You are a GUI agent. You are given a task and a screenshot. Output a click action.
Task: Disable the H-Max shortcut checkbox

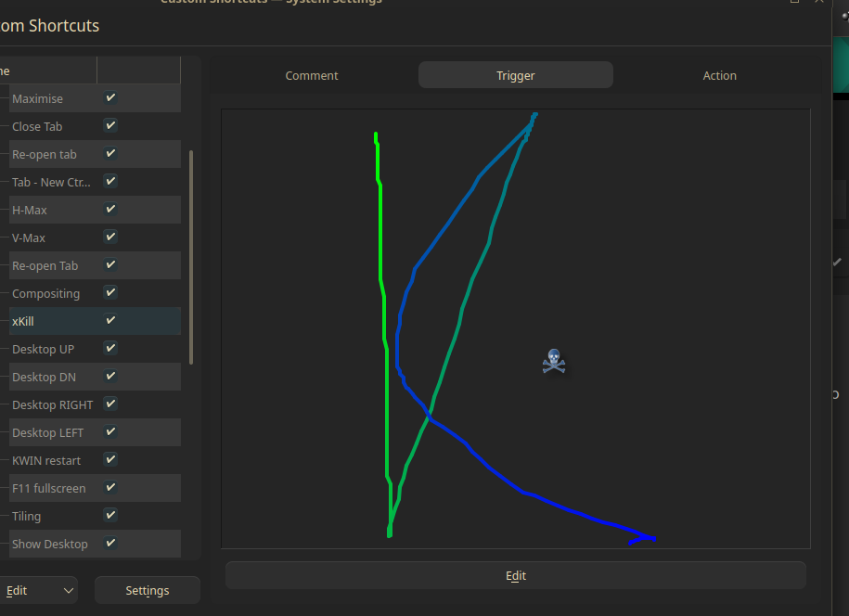point(110,209)
